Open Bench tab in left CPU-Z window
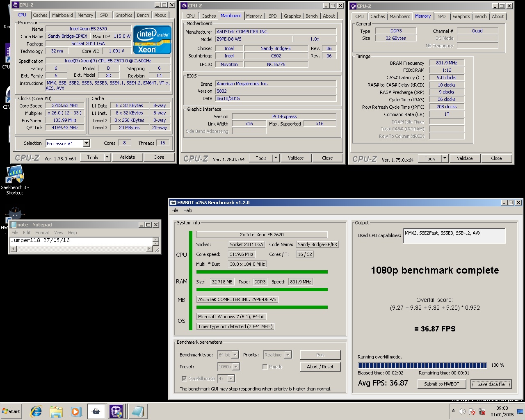525x420 pixels. tap(143, 15)
